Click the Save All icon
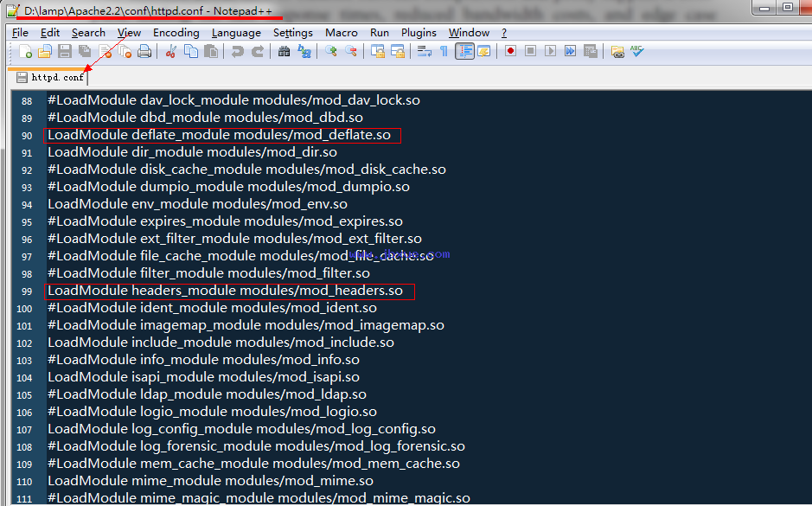812x506 pixels. coord(85,51)
